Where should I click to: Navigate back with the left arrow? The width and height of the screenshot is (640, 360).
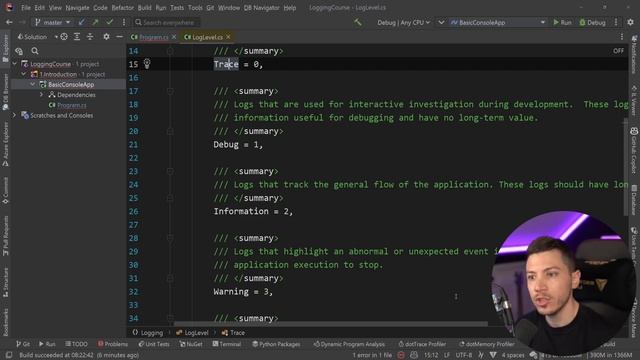9,22
